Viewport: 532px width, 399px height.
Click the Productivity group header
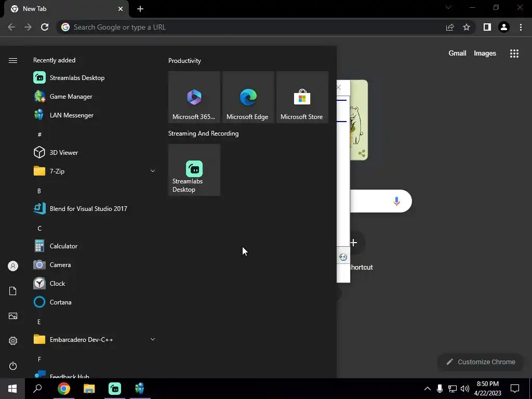pyautogui.click(x=184, y=61)
